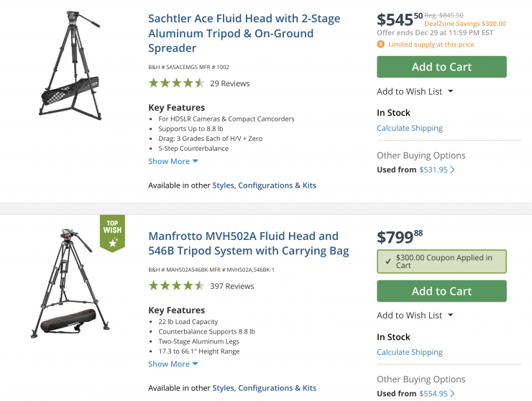Click the orange Limited supply dollar icon
Viewport: 532px width, 401px height.
pyautogui.click(x=380, y=45)
